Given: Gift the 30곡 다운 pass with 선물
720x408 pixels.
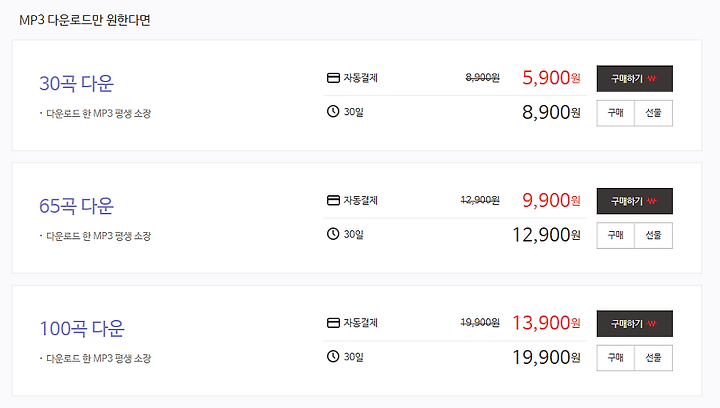Looking at the screenshot, I should coord(653,113).
